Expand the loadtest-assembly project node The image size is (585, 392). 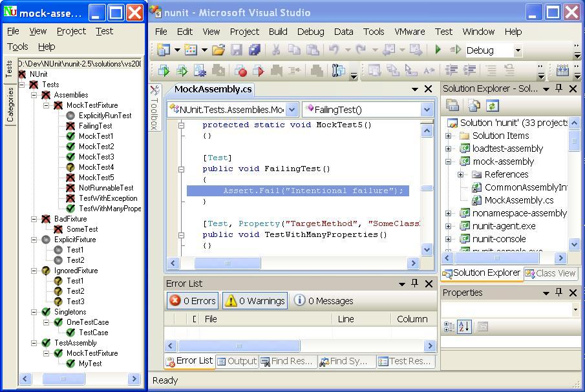pos(448,149)
